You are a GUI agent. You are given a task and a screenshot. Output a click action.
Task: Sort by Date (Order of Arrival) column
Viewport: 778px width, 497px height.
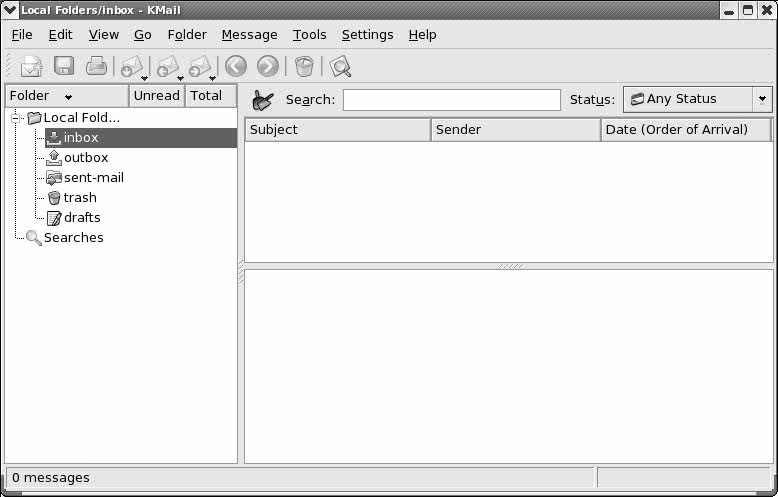686,130
